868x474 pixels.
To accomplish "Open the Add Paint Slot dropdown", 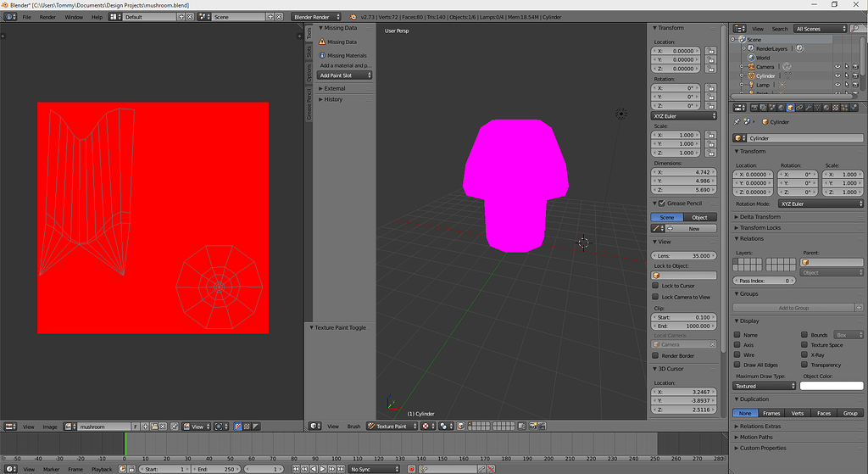I will click(x=344, y=75).
